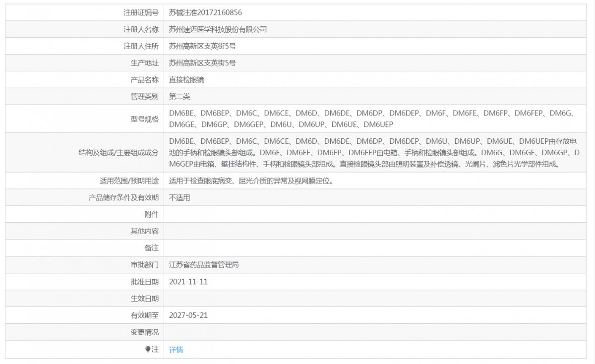Click the 附件 label

click(x=152, y=214)
